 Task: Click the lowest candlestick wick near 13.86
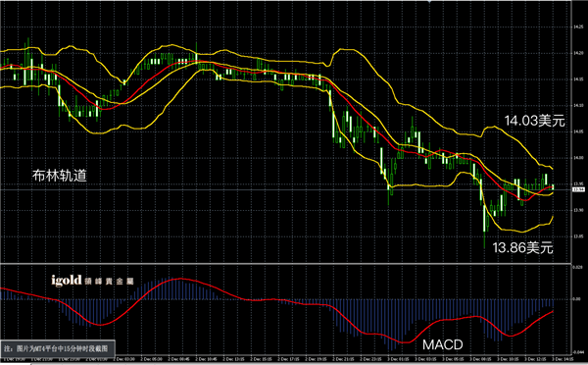(x=484, y=240)
